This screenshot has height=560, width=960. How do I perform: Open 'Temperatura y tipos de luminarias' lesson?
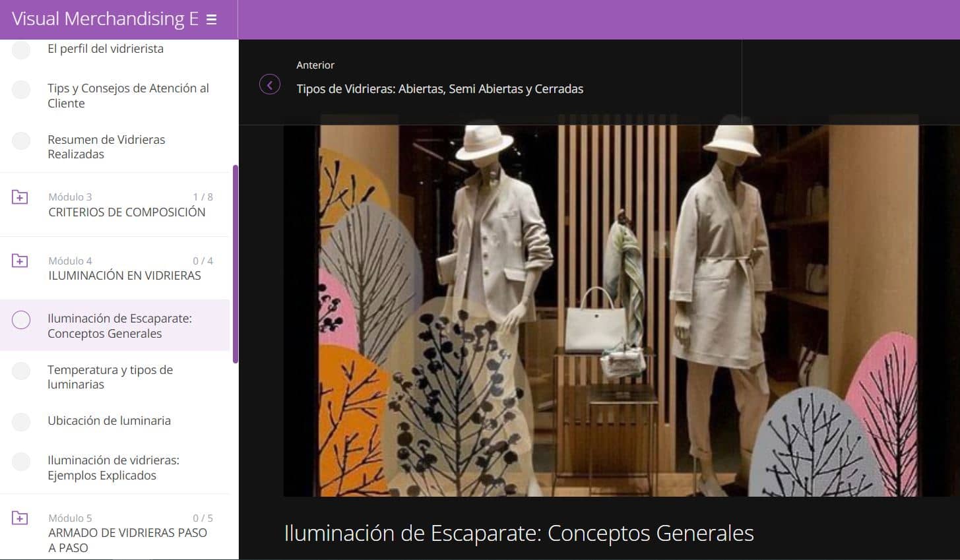tap(110, 377)
